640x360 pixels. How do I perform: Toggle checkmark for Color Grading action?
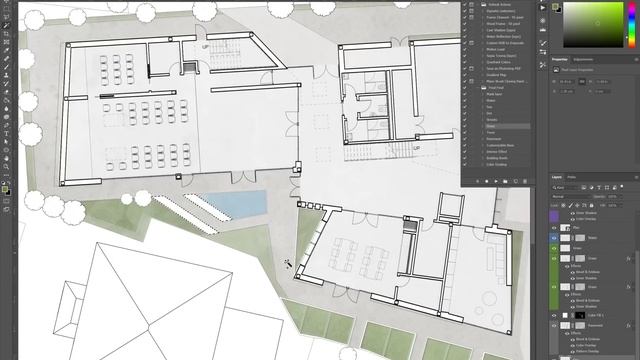[x=464, y=164]
